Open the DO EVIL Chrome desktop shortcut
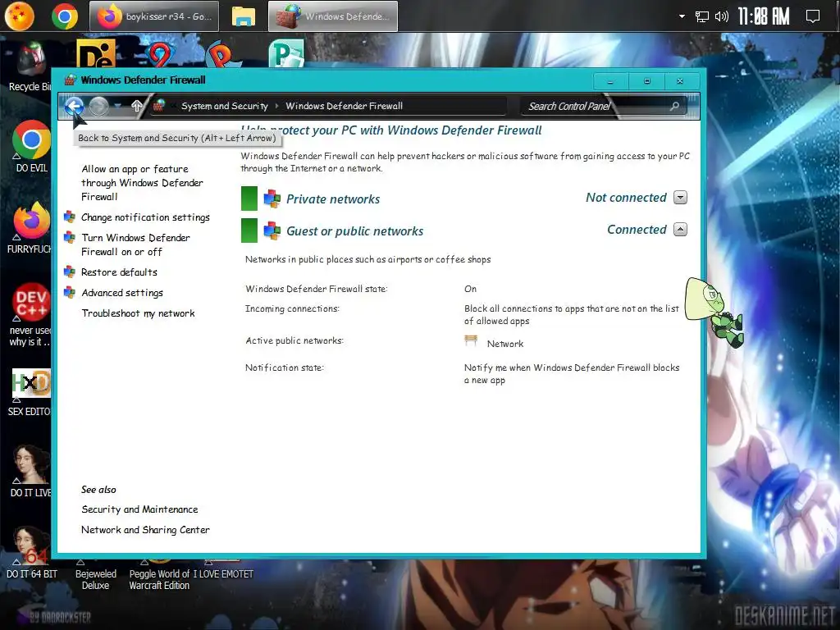 [31, 147]
